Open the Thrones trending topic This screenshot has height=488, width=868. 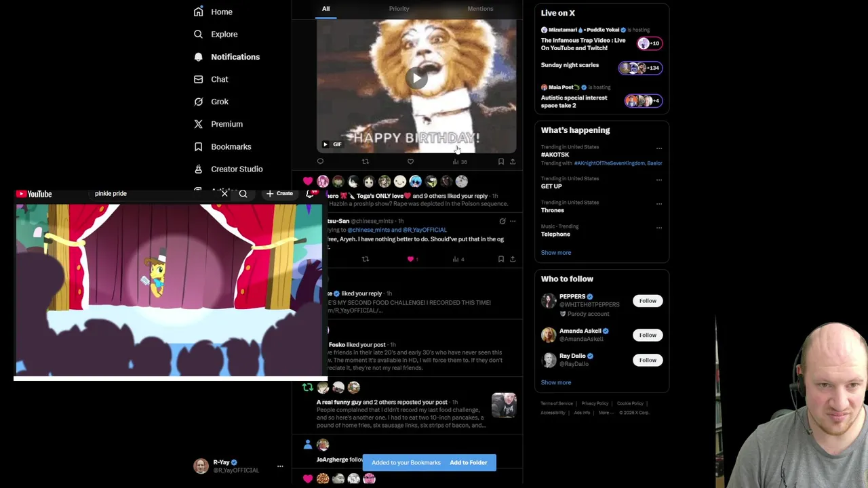[552, 210]
